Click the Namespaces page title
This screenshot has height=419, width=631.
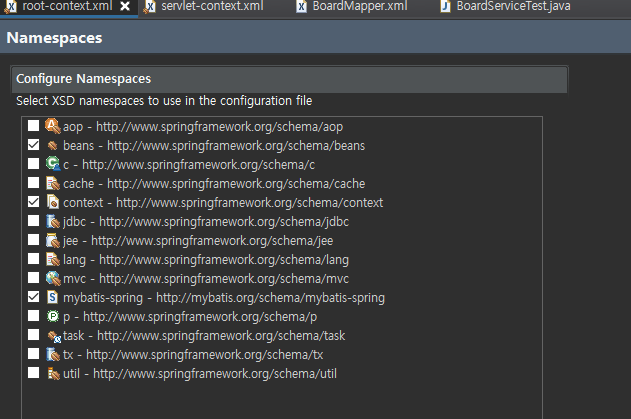click(x=54, y=38)
